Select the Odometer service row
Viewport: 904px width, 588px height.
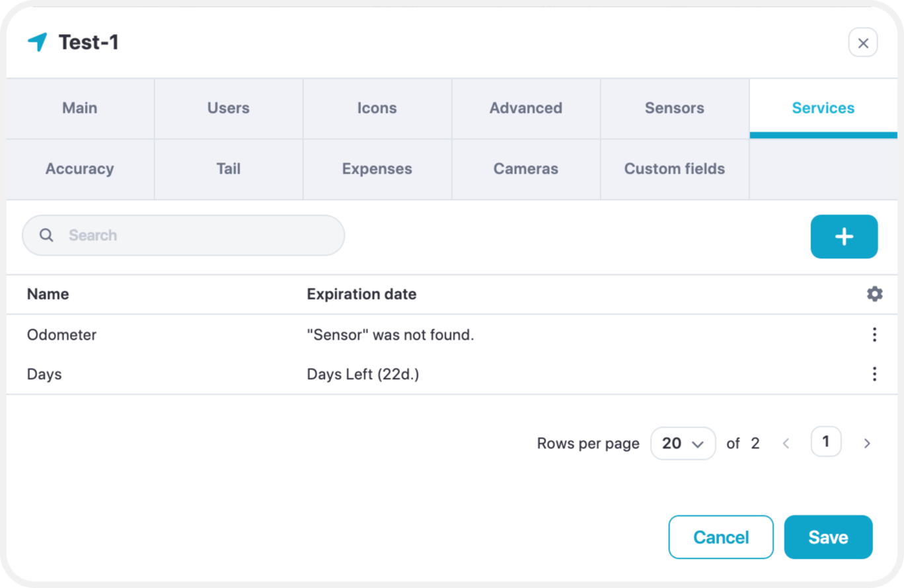click(452, 335)
